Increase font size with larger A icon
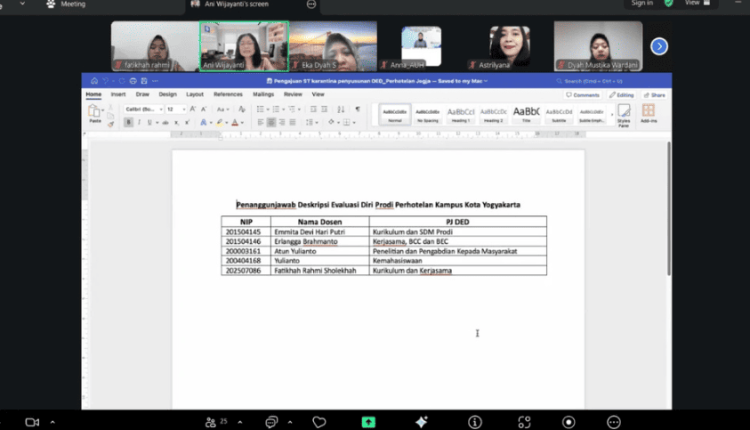The width and height of the screenshot is (750, 430). coord(193,109)
